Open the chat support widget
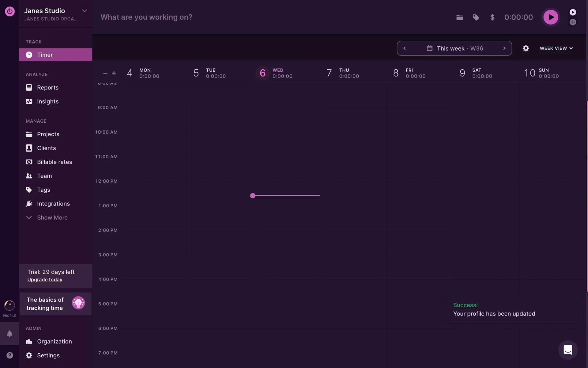588x368 pixels. click(x=568, y=350)
